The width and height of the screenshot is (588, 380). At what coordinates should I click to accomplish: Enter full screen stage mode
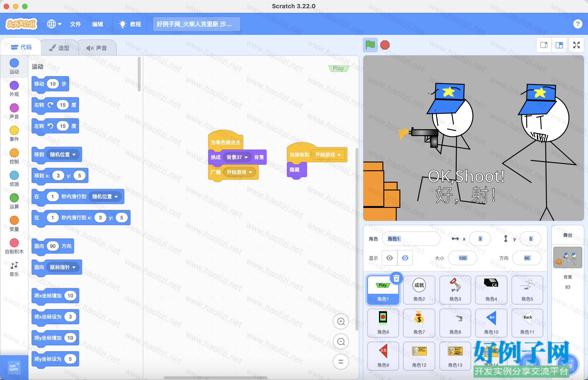pos(576,45)
